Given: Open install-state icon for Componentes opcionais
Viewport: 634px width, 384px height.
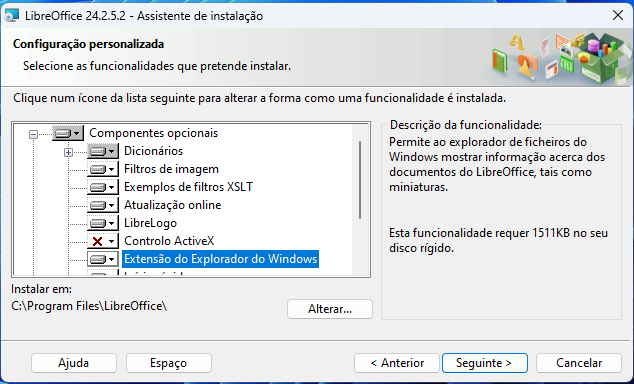Looking at the screenshot, I should (x=68, y=133).
